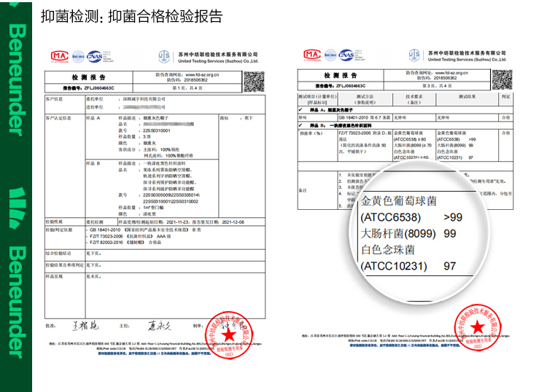
Task: Click the red official stamp on the page 1 report
Action: [229, 335]
